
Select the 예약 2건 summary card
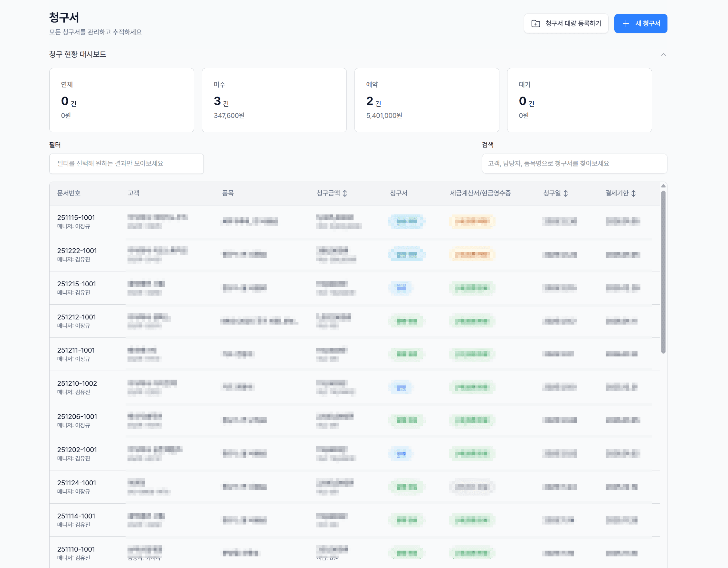coord(427,100)
